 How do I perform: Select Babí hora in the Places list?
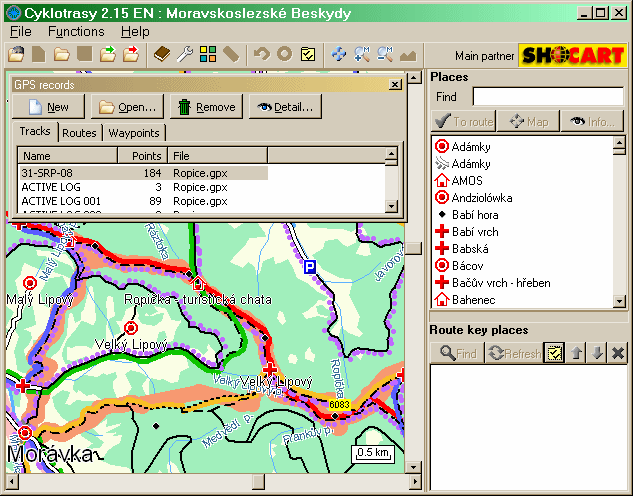pyautogui.click(x=475, y=215)
